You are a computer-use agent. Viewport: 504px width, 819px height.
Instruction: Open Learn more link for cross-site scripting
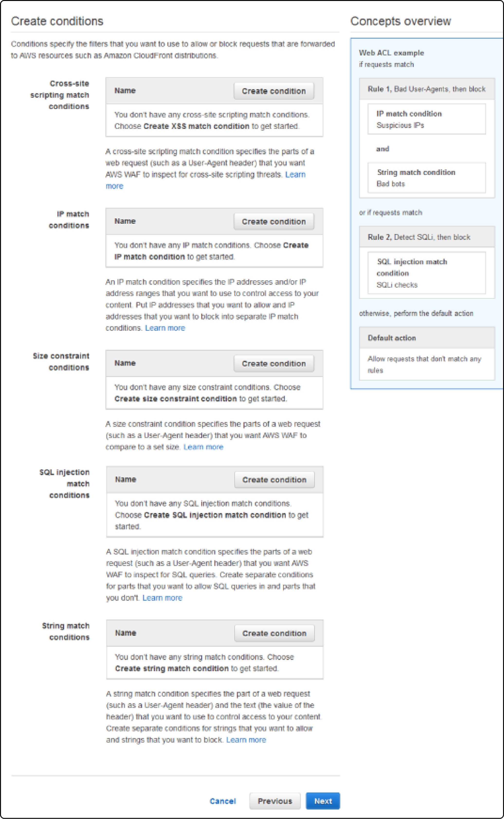click(295, 175)
